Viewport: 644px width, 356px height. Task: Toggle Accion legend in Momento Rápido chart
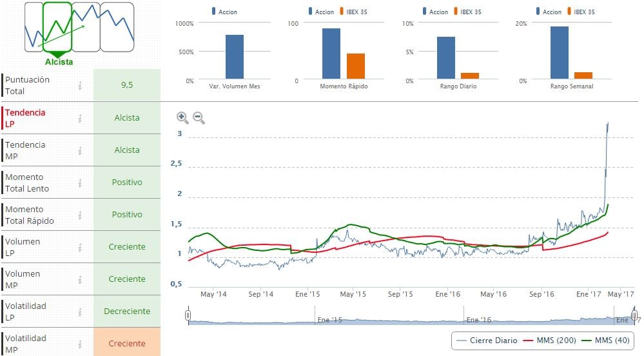point(321,12)
